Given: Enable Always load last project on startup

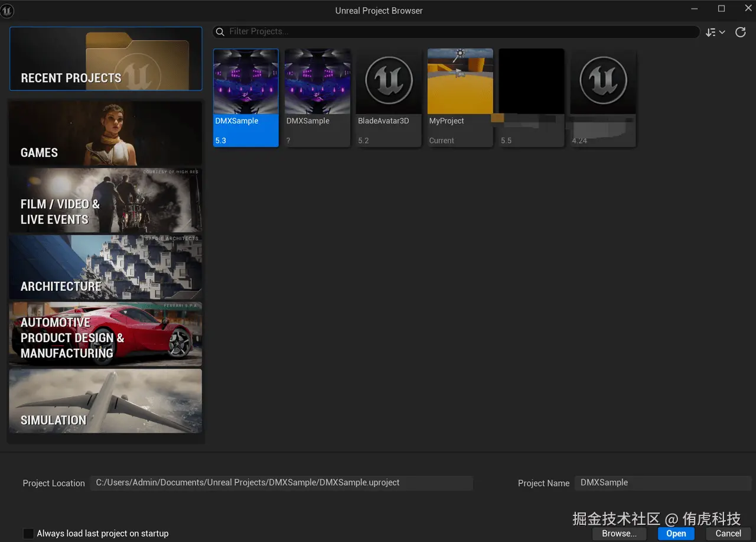Looking at the screenshot, I should (x=28, y=533).
